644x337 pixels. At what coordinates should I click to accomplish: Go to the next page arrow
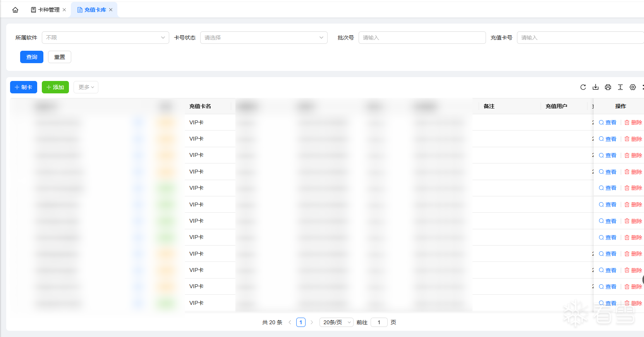[312, 322]
